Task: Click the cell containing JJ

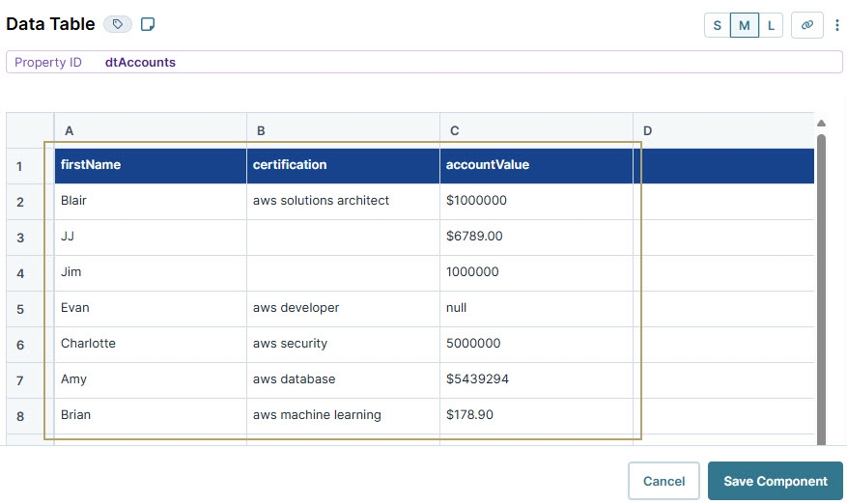Action: [150, 238]
